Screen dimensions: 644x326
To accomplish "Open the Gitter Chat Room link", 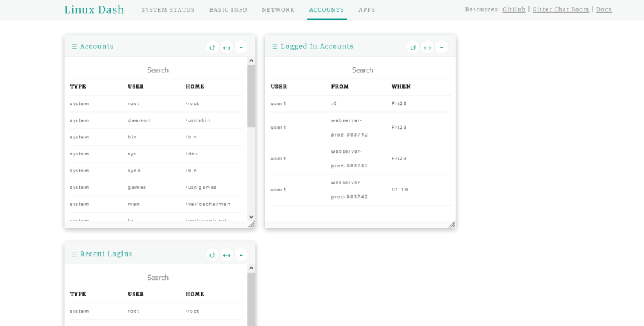I will tap(560, 9).
